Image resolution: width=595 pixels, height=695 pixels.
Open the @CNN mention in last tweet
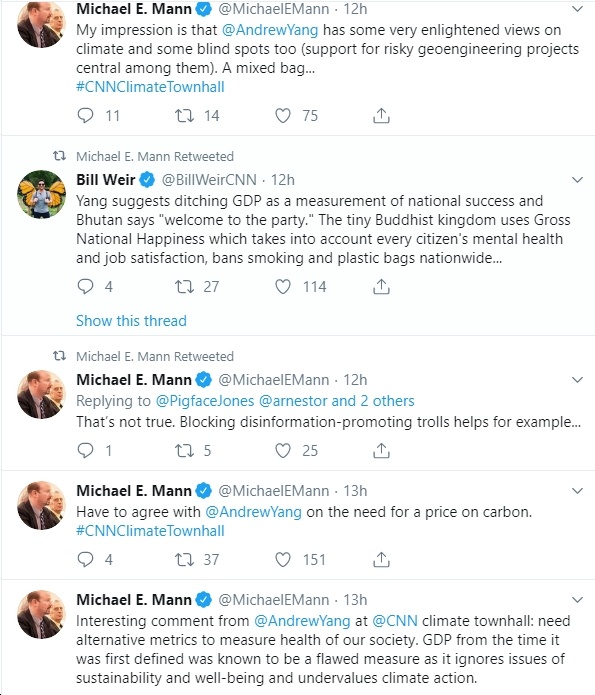pos(395,621)
